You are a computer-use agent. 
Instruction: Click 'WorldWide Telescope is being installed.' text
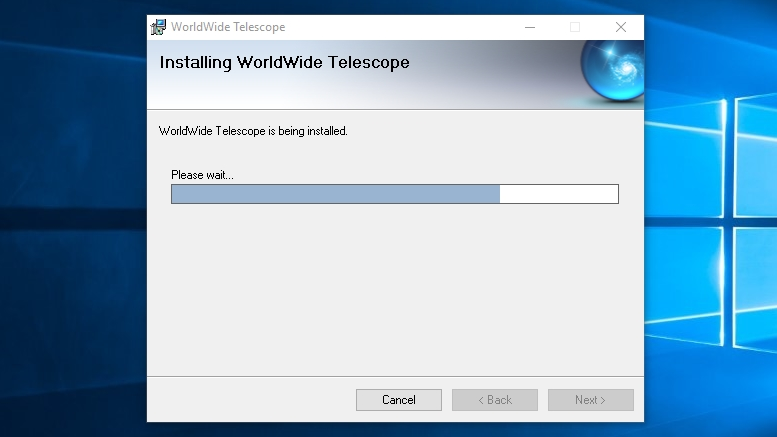coord(253,131)
